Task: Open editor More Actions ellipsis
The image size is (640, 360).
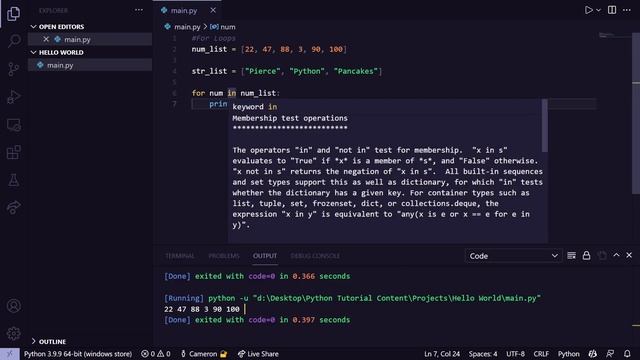Action: pos(627,10)
